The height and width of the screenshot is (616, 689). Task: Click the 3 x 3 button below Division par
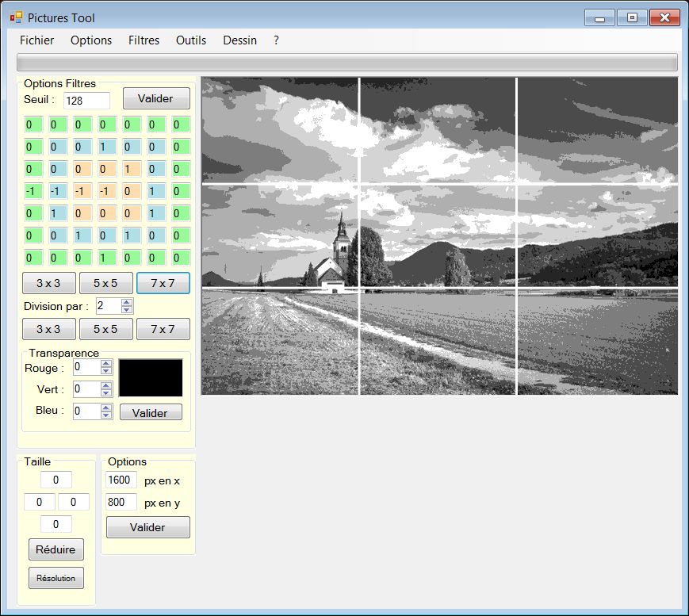pos(49,329)
